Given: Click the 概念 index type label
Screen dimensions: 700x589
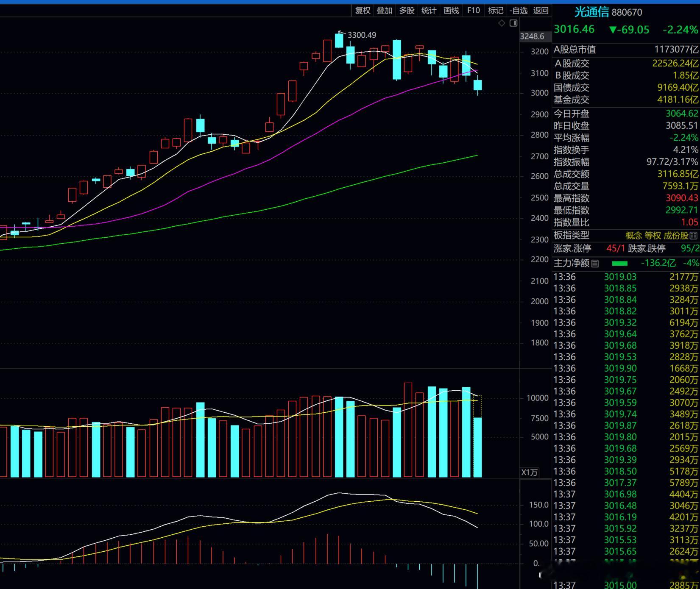Looking at the screenshot, I should [x=634, y=236].
